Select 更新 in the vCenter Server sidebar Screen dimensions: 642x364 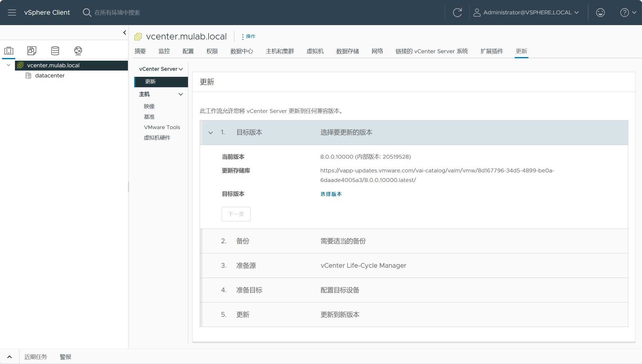coord(161,82)
